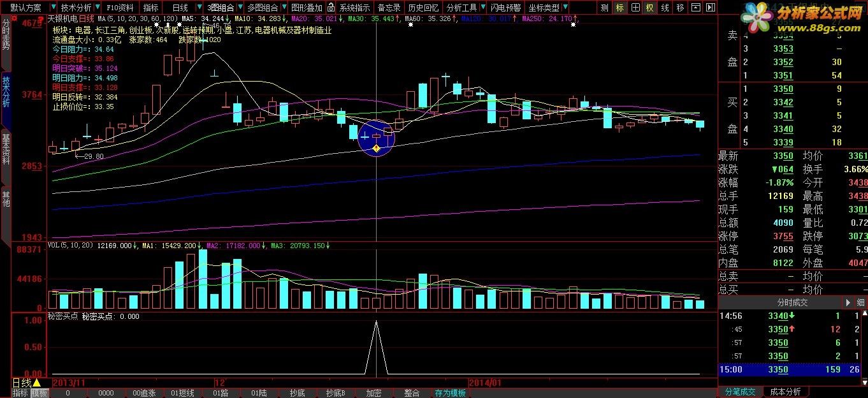Screen dimensions: 868x398
Task: Click the 系统指示 button
Action: pyautogui.click(x=354, y=8)
